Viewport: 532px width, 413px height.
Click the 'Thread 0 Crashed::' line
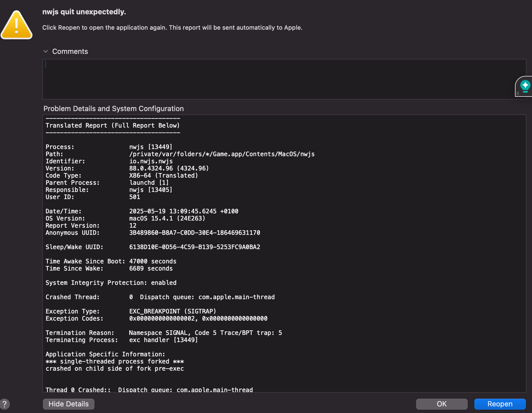point(149,389)
